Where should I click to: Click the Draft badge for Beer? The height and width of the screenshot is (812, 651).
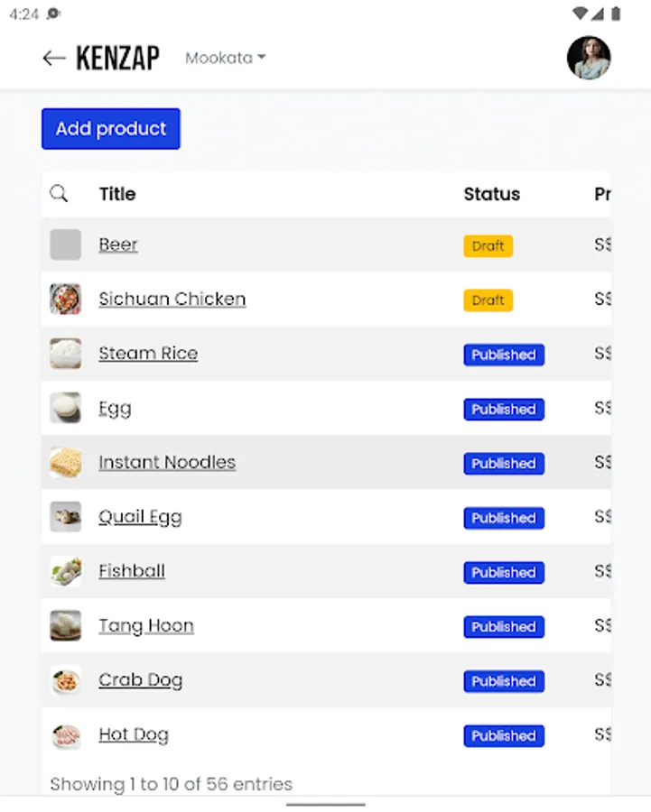pos(488,245)
